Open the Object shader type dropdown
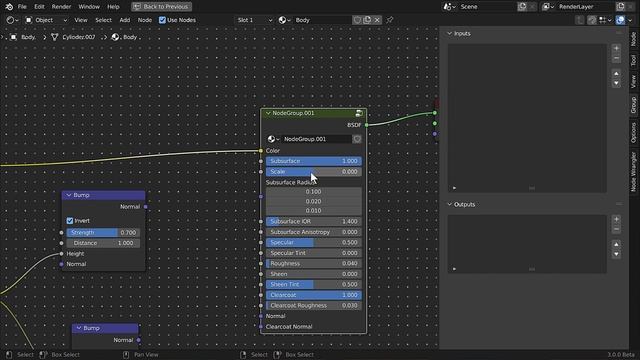The height and width of the screenshot is (360, 640). point(46,20)
